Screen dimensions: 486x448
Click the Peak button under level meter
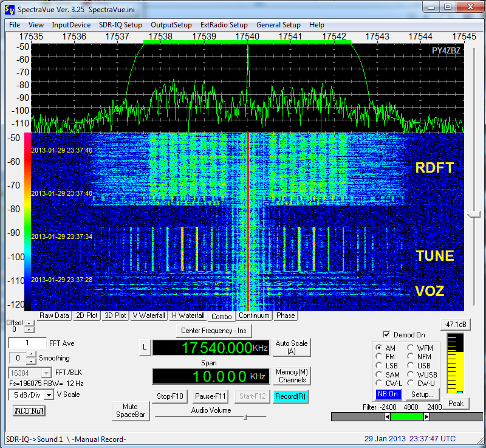tap(455, 403)
